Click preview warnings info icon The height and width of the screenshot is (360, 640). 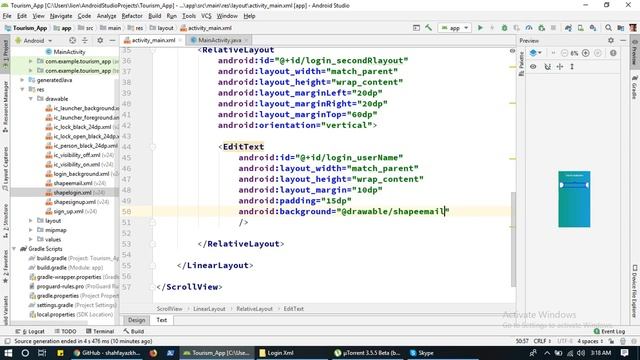[x=613, y=53]
